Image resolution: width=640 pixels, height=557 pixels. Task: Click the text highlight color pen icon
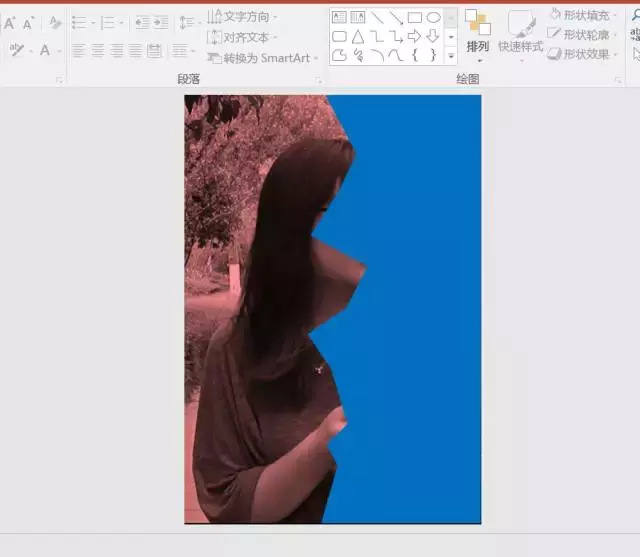(x=16, y=50)
